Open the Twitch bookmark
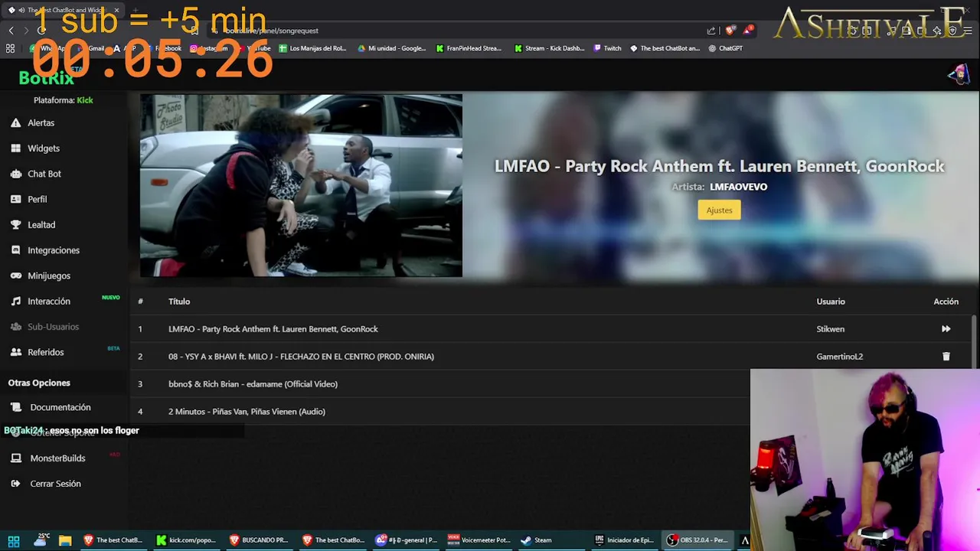980x551 pixels. (608, 48)
